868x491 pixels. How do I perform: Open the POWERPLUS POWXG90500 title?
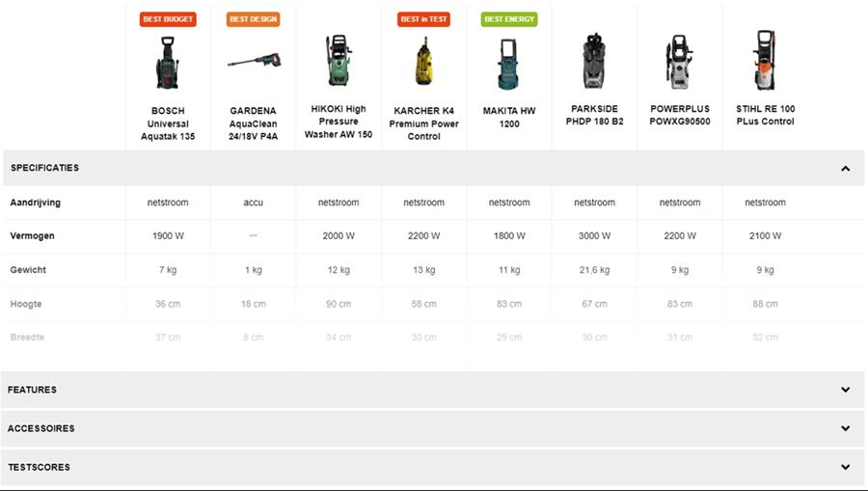[x=679, y=115]
